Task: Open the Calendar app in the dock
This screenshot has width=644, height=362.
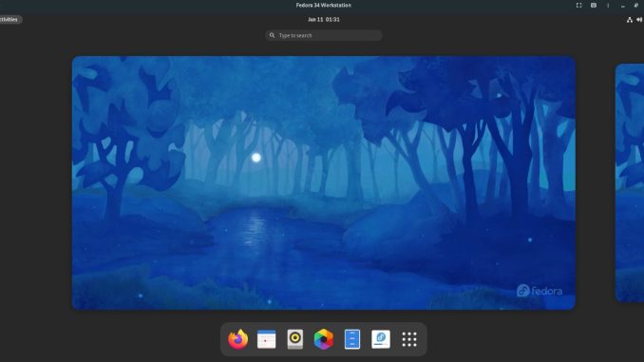Action: [x=266, y=339]
